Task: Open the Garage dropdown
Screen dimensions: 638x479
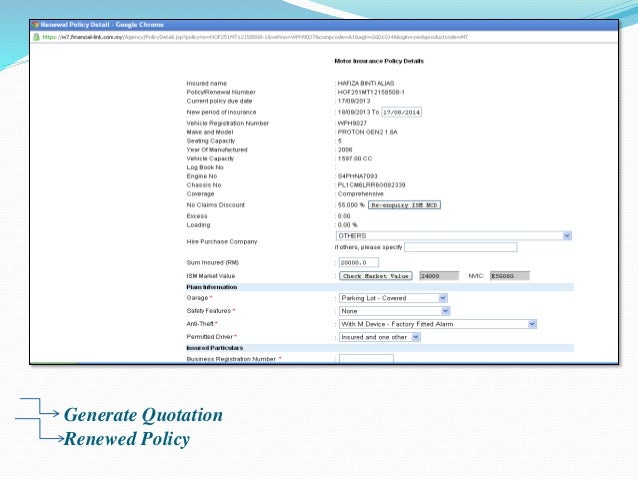Action: point(393,298)
